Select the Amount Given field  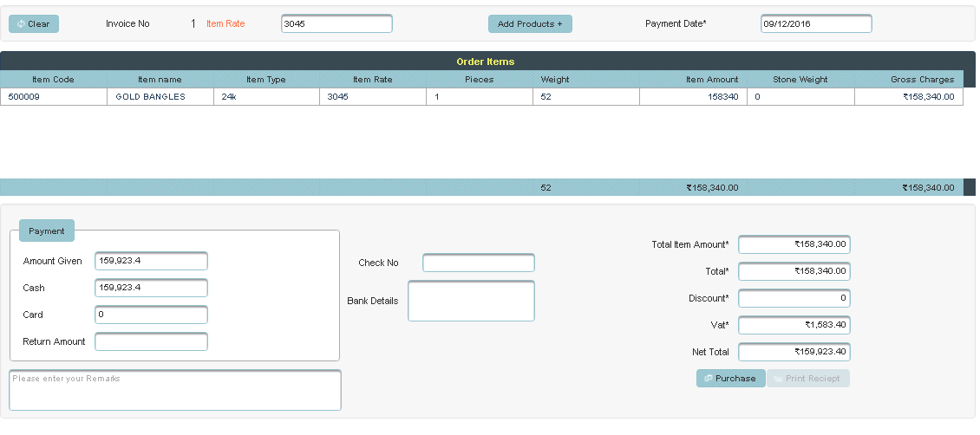pyautogui.click(x=151, y=261)
